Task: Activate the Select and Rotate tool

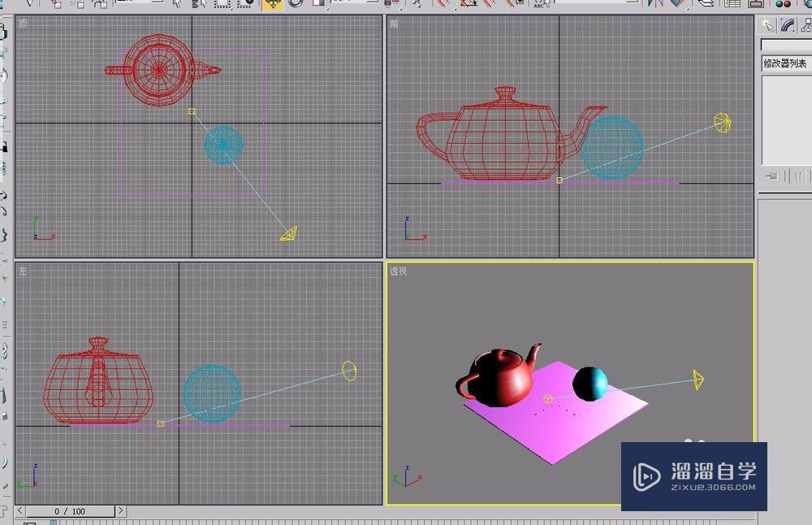Action: point(296,3)
